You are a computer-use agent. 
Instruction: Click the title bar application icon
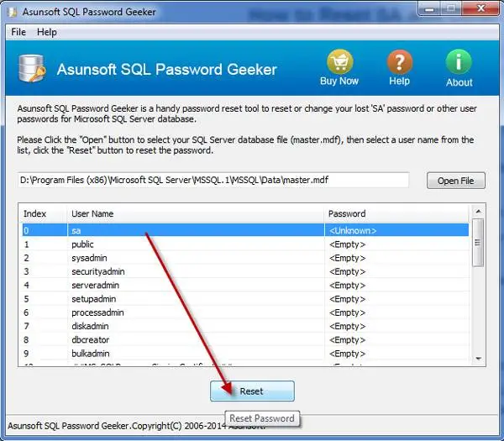pos(13,12)
